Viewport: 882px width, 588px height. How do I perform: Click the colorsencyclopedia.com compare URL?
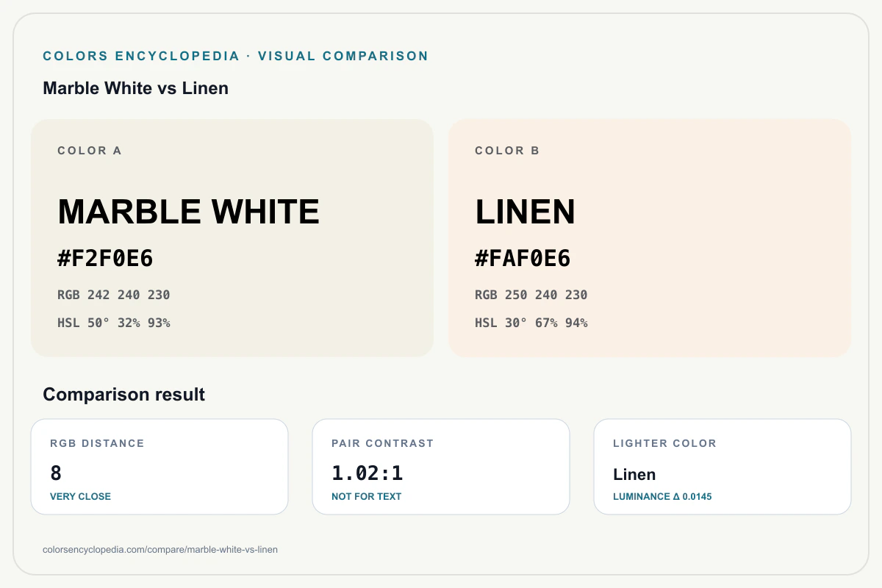pos(160,549)
